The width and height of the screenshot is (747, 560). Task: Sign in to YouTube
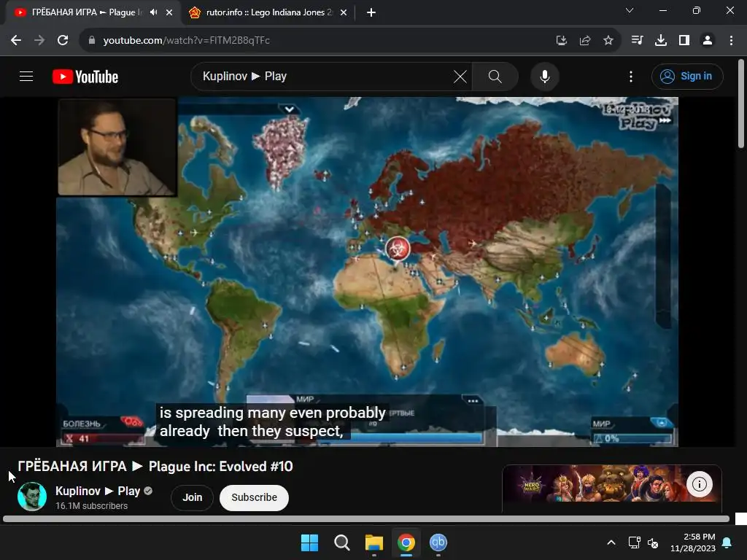pos(687,76)
